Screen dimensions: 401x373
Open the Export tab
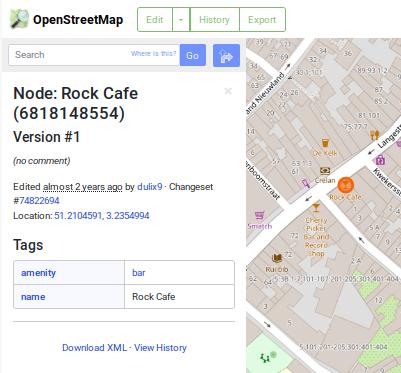point(262,20)
